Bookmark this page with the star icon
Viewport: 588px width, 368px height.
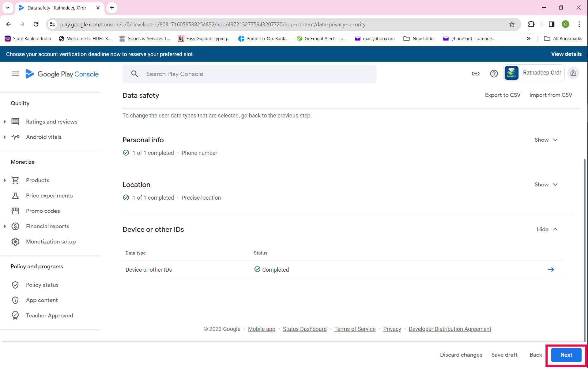pyautogui.click(x=512, y=25)
